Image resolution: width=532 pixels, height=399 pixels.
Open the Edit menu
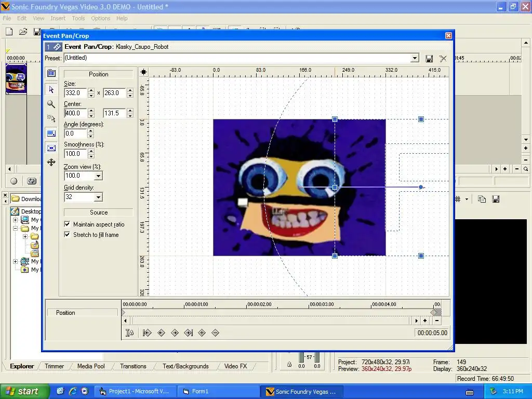pyautogui.click(x=22, y=18)
